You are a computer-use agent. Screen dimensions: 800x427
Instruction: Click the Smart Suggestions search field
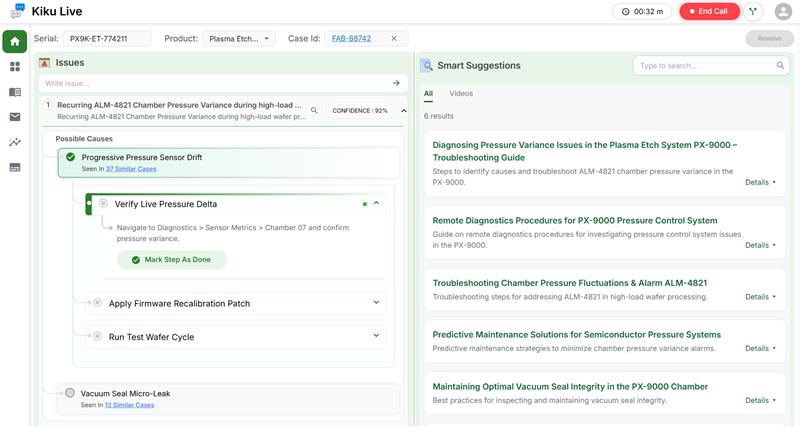tap(705, 66)
